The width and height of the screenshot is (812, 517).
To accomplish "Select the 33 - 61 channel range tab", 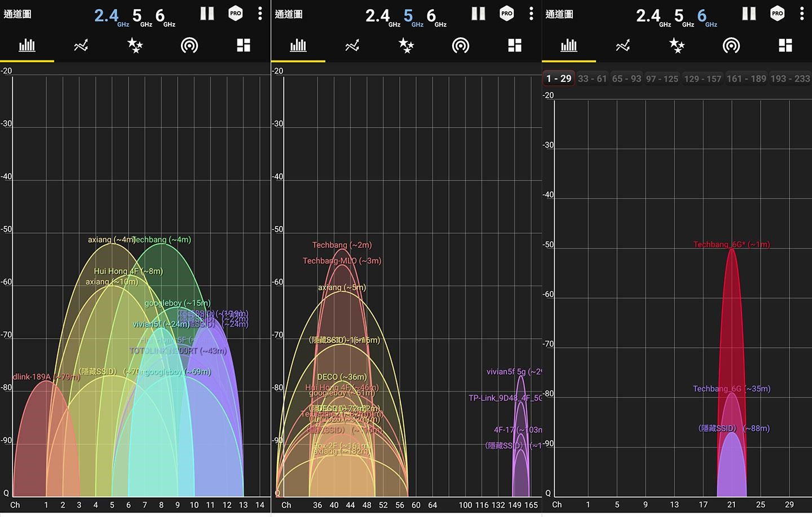I will [x=592, y=78].
